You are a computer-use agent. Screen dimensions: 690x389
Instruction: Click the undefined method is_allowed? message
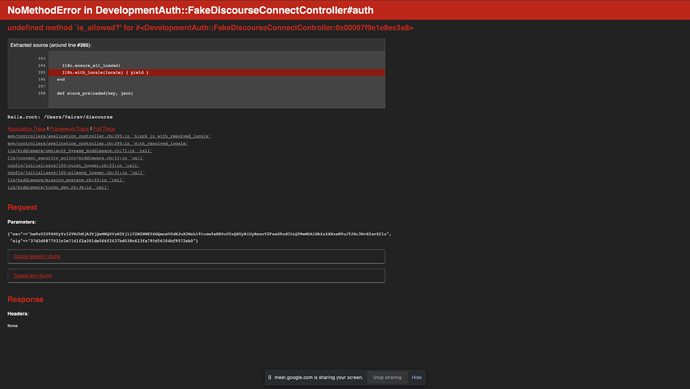pos(210,28)
